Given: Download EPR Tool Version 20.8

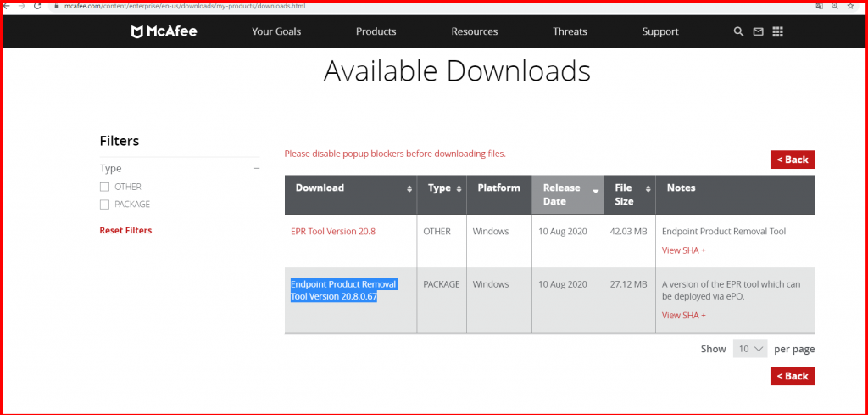Looking at the screenshot, I should (x=333, y=231).
